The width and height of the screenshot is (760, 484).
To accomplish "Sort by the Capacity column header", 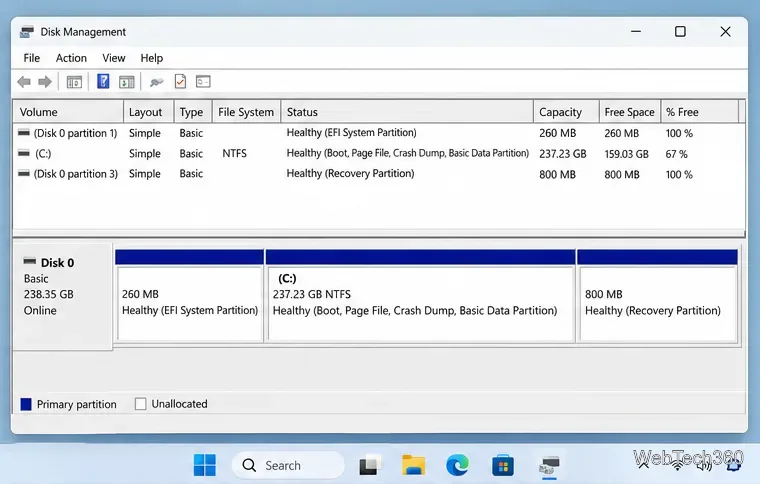I will 566,112.
